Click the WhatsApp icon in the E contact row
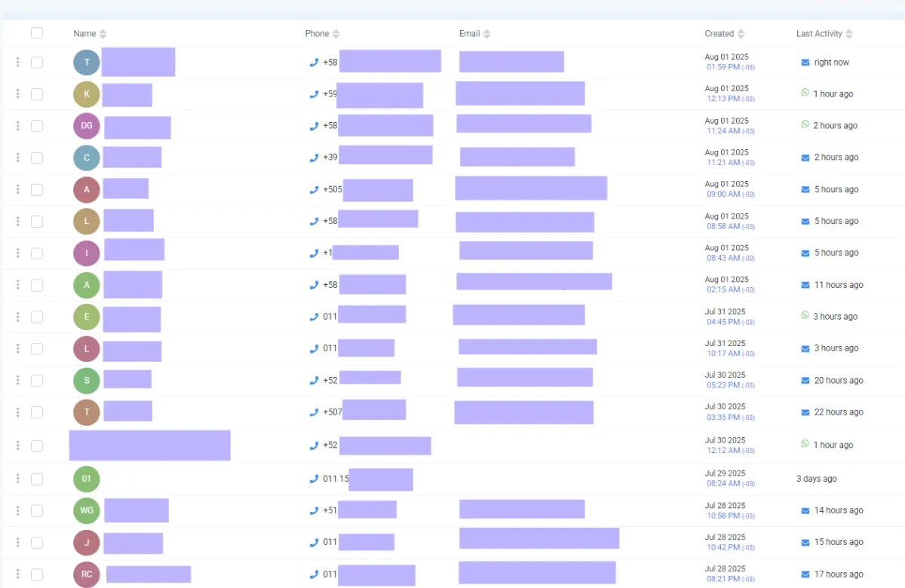The image size is (905, 588). coord(805,316)
